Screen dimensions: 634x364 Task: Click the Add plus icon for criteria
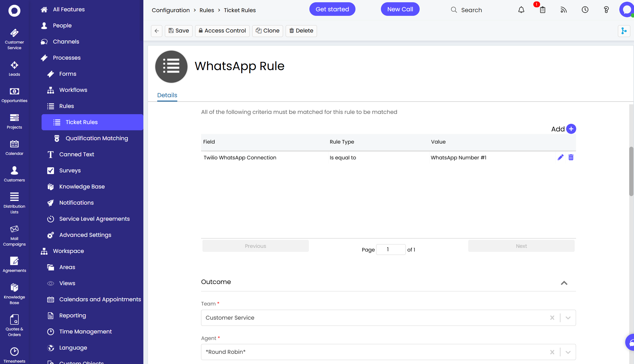(571, 129)
